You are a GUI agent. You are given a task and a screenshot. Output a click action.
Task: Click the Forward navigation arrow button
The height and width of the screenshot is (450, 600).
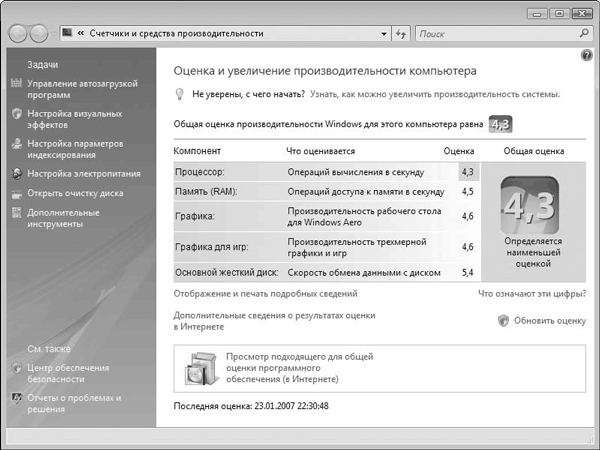40,34
